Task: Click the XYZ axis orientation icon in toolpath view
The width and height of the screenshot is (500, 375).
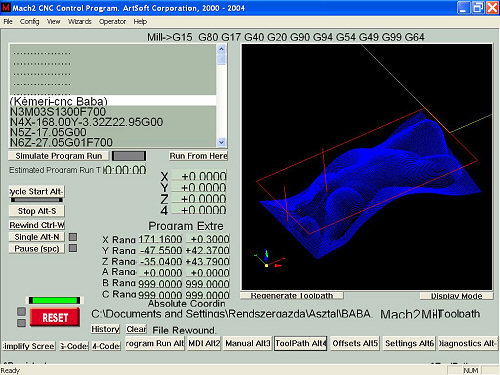Action: (269, 259)
